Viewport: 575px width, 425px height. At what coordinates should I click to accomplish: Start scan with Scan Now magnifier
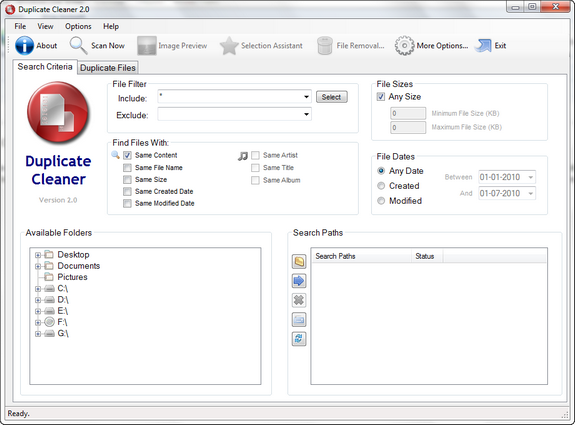click(x=78, y=46)
